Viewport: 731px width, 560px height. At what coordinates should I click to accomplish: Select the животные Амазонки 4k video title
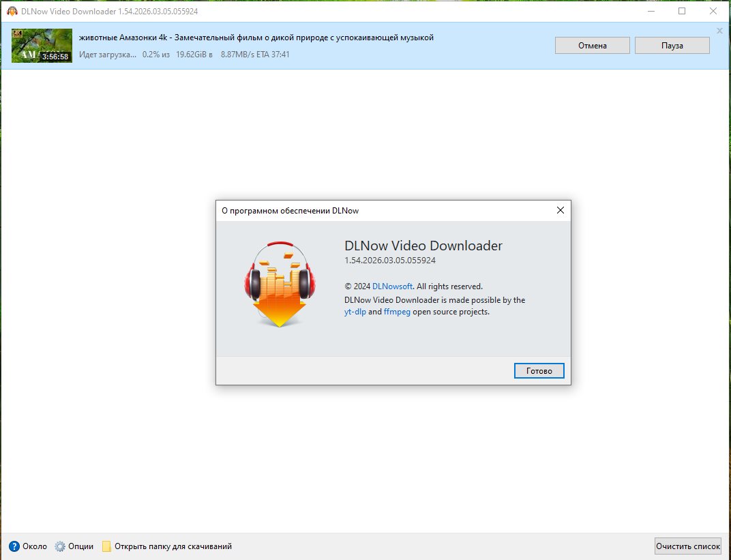256,38
